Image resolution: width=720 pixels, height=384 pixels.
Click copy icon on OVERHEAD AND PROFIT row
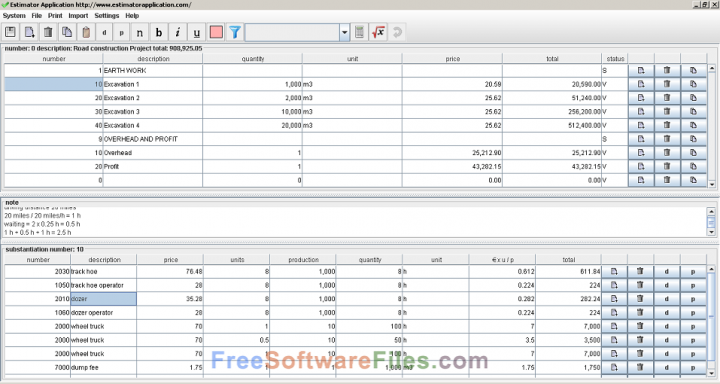(x=693, y=139)
